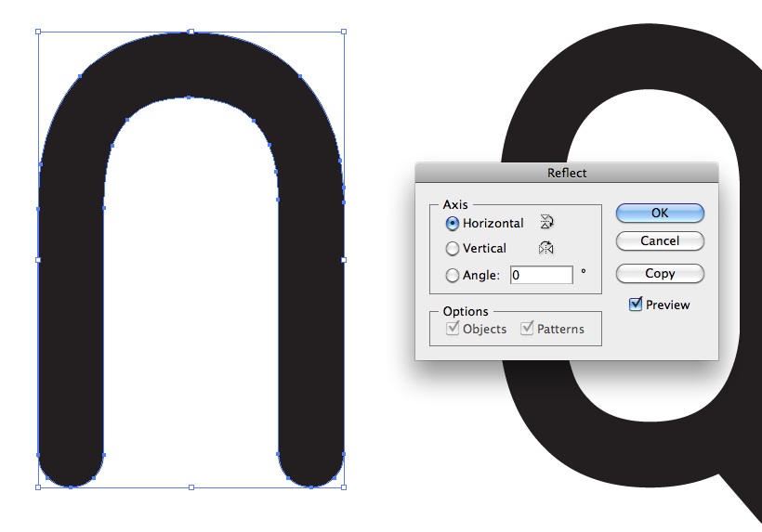Toggle the Objects checkbox
The width and height of the screenshot is (762, 532).
(x=453, y=328)
